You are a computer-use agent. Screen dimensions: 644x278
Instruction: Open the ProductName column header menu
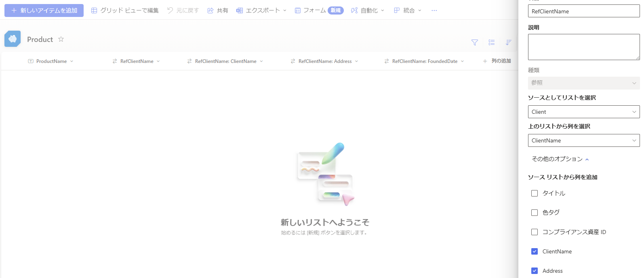point(51,61)
